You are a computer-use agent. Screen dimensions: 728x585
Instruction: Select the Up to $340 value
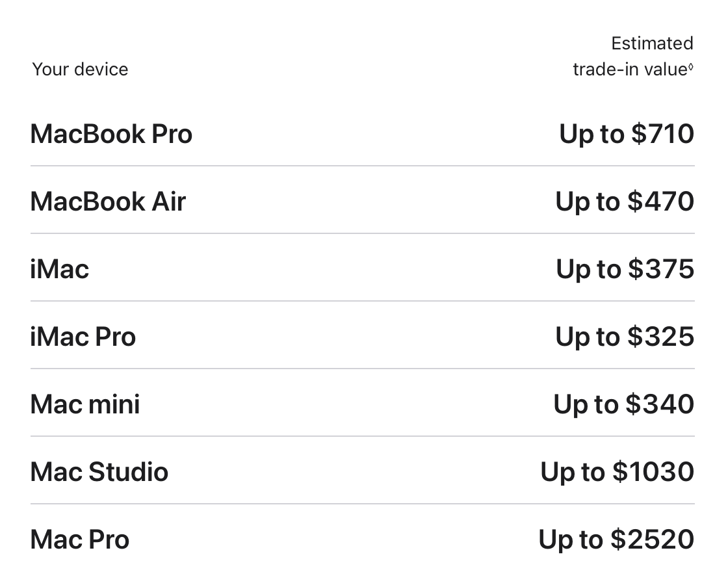[624, 404]
